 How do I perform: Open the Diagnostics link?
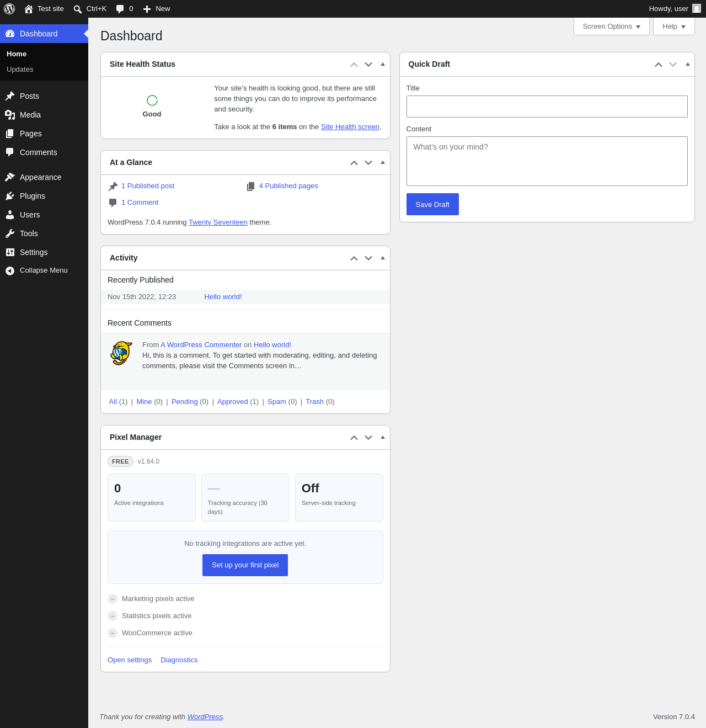(179, 660)
